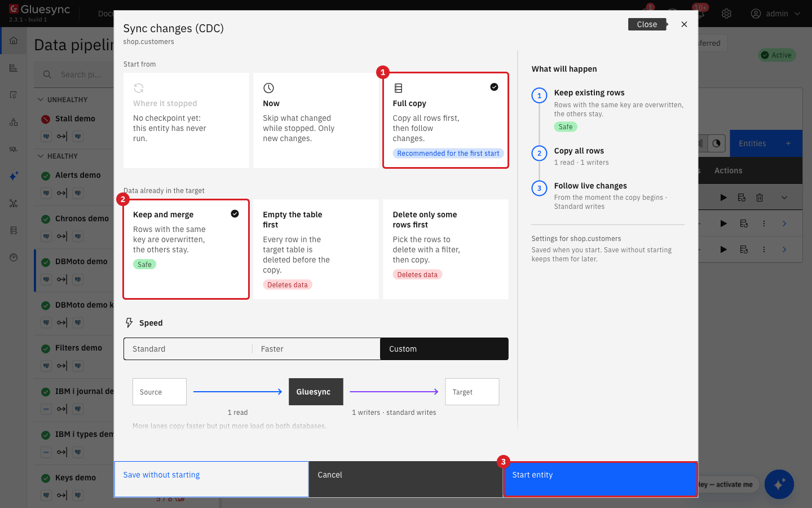
Task: Choose Delete only some rows first
Action: coord(445,249)
